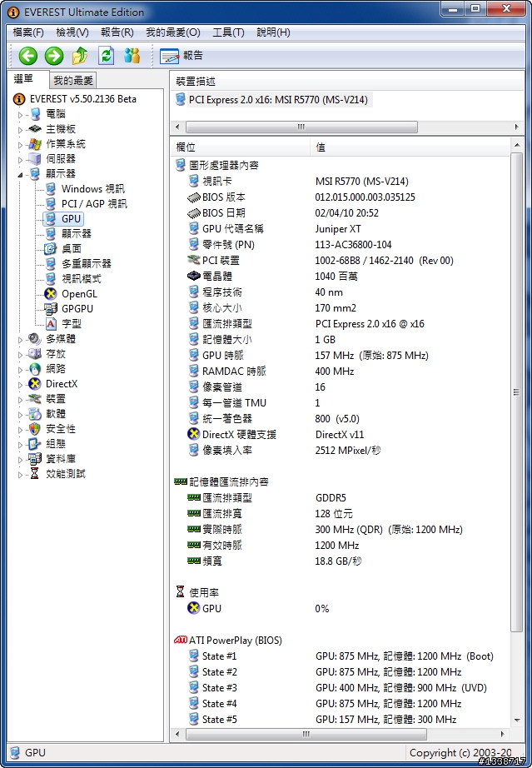Click the OpenGL tree item icon

(51, 294)
